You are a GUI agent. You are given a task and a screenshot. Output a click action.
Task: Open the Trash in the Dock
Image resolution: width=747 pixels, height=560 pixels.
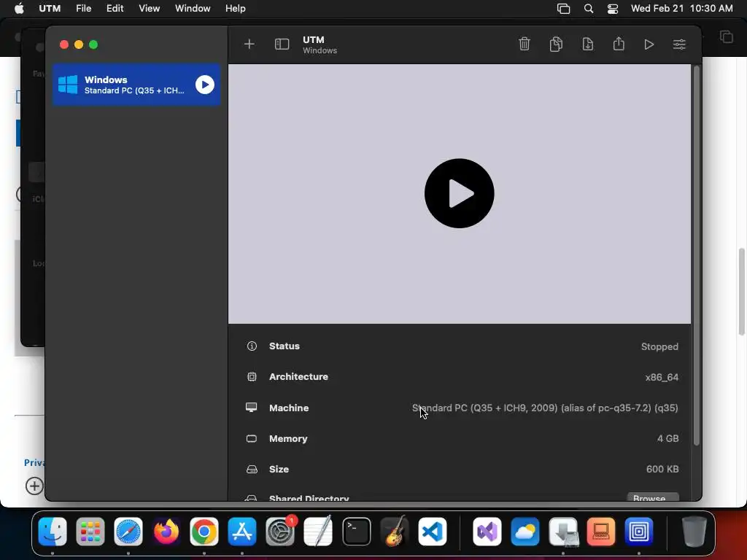click(694, 532)
